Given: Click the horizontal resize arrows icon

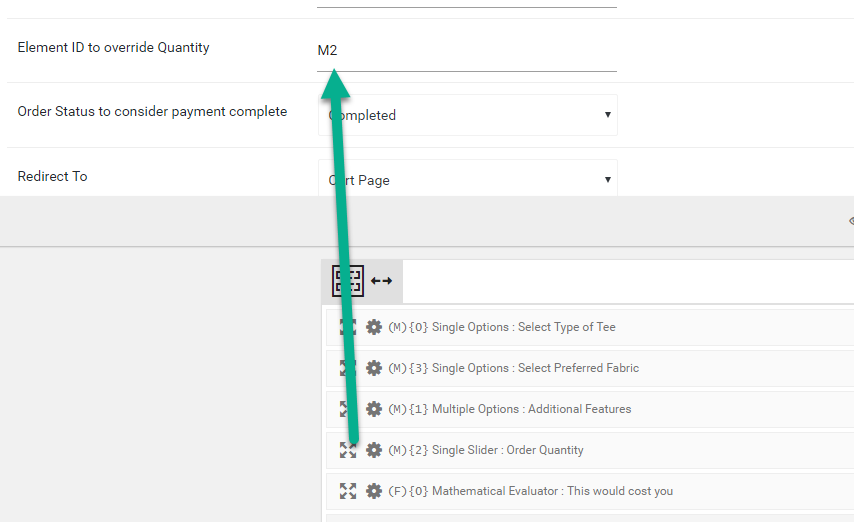Looking at the screenshot, I should point(381,281).
